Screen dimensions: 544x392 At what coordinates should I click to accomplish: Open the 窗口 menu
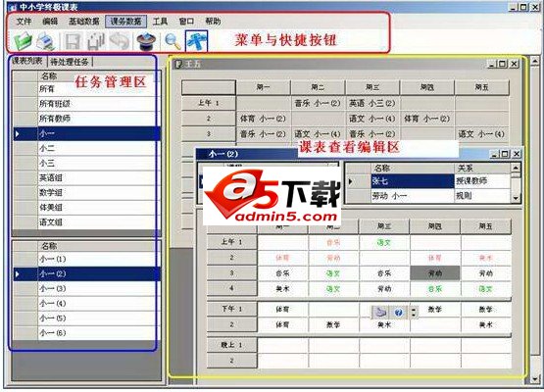coord(186,22)
